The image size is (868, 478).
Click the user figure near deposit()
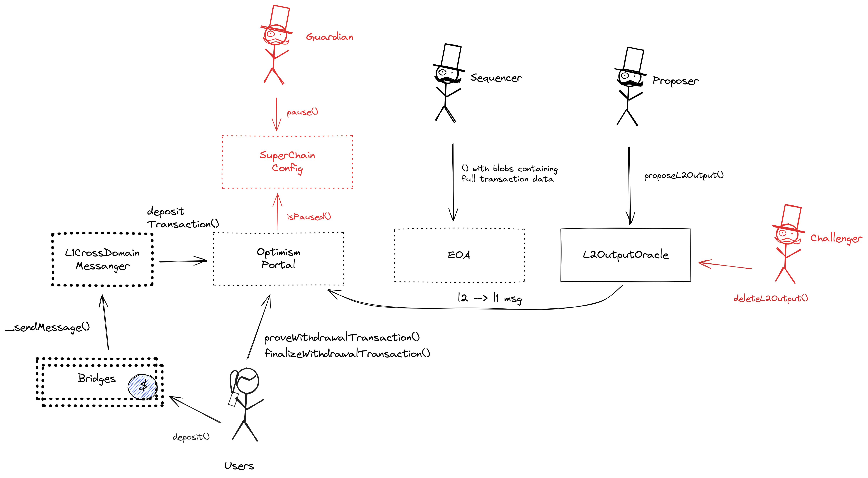(244, 406)
